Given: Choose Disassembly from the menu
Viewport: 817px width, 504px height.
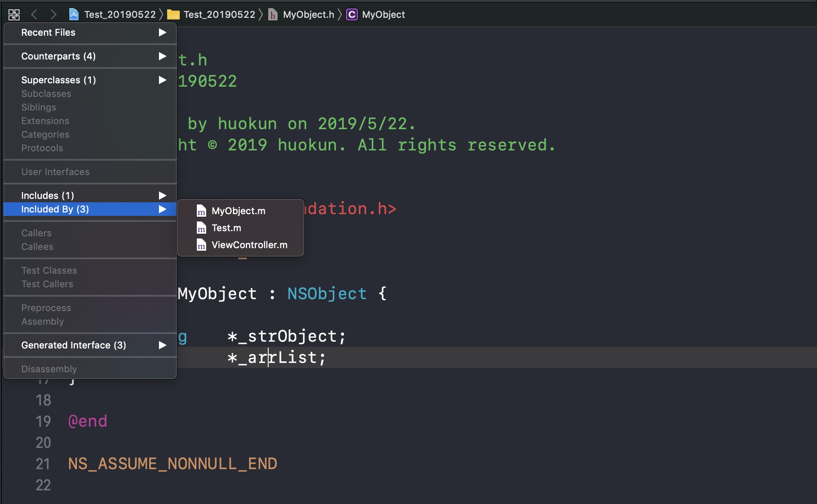Looking at the screenshot, I should click(49, 369).
